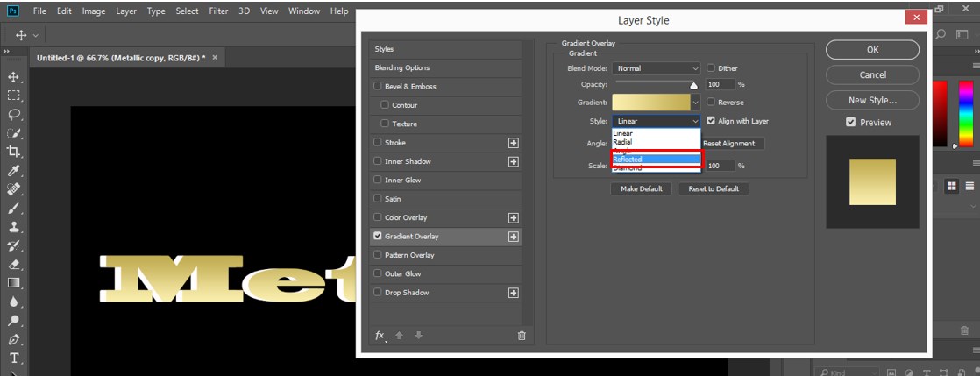The height and width of the screenshot is (376, 980).
Task: Select the Move tool in the toolbar
Action: click(x=13, y=77)
